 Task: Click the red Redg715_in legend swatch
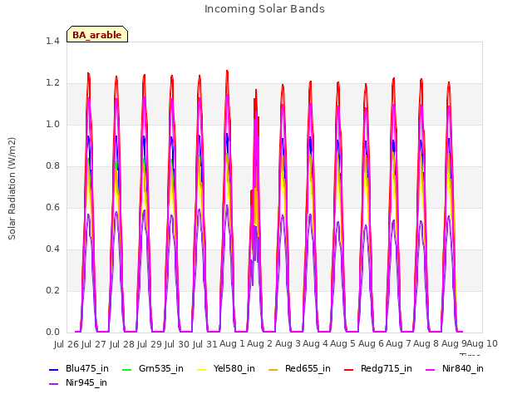348,369
